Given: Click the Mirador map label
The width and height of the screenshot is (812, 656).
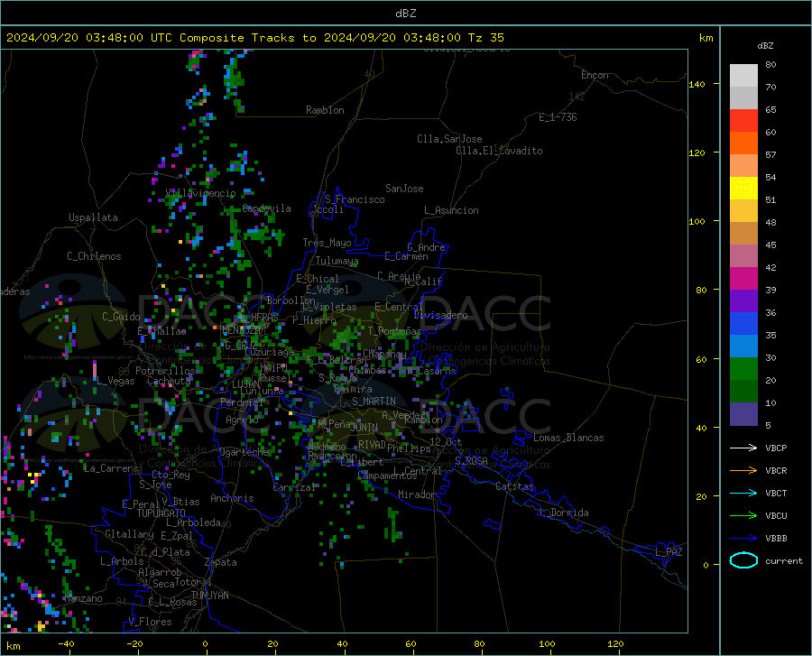Looking at the screenshot, I should pyautogui.click(x=416, y=494).
